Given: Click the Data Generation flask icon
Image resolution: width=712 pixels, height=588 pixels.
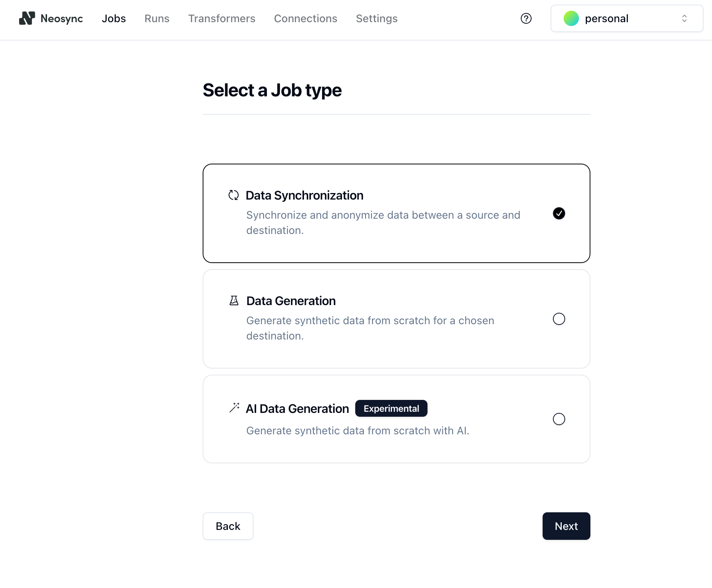Looking at the screenshot, I should 234,300.
